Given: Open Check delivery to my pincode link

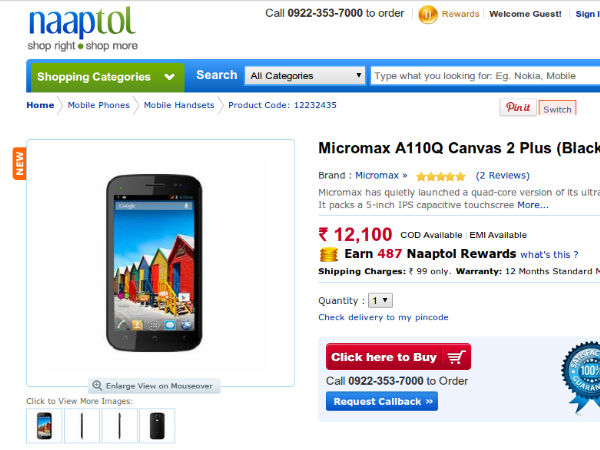Looking at the screenshot, I should [x=383, y=317].
